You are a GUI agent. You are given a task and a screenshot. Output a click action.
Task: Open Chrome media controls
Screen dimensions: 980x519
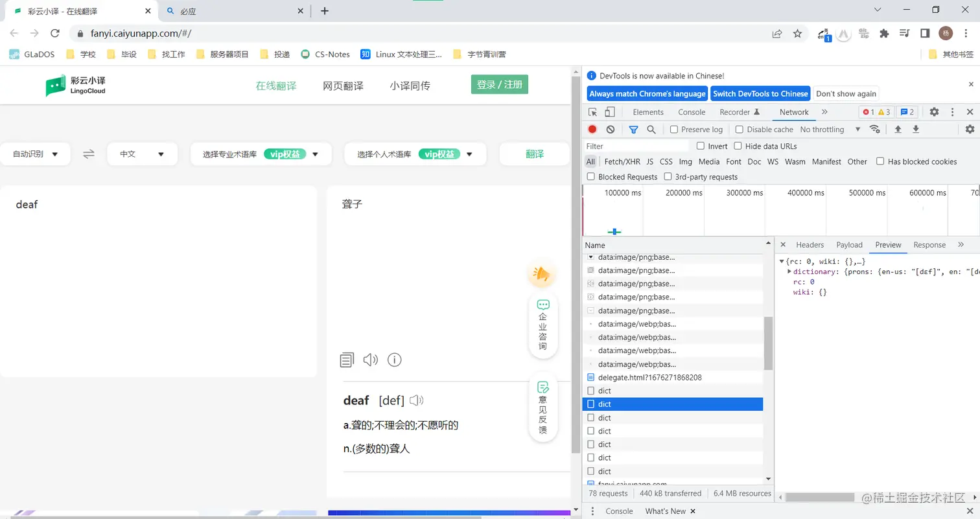905,34
